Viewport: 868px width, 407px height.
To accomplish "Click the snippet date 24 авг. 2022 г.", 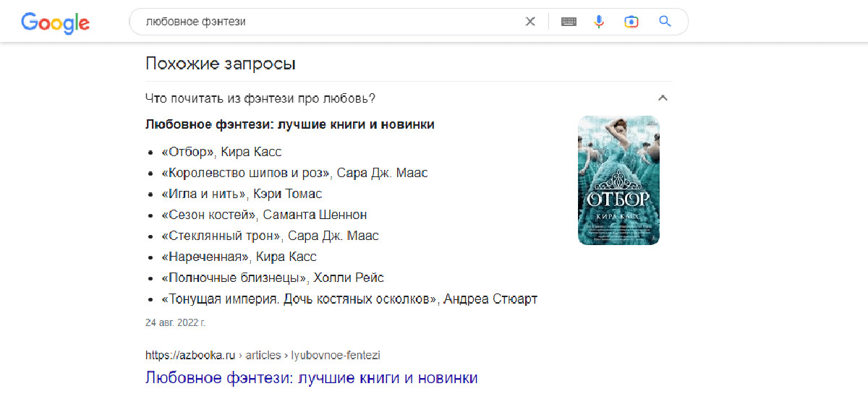I will coord(176,322).
